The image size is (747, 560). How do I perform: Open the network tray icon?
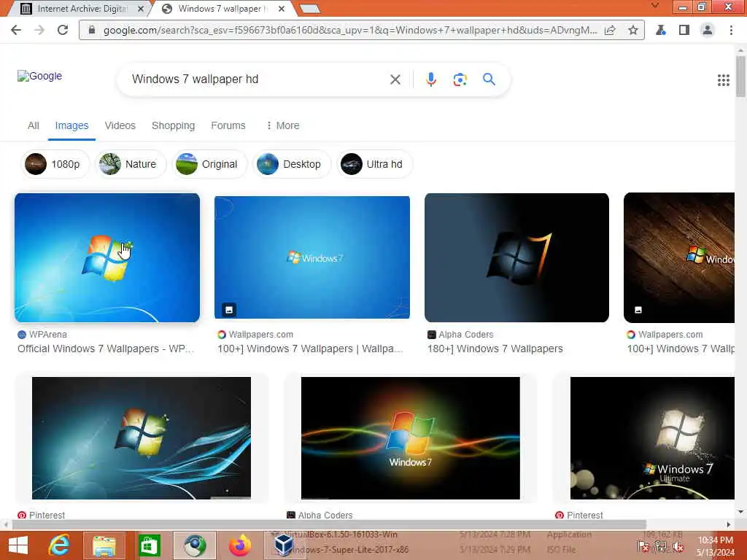(661, 546)
